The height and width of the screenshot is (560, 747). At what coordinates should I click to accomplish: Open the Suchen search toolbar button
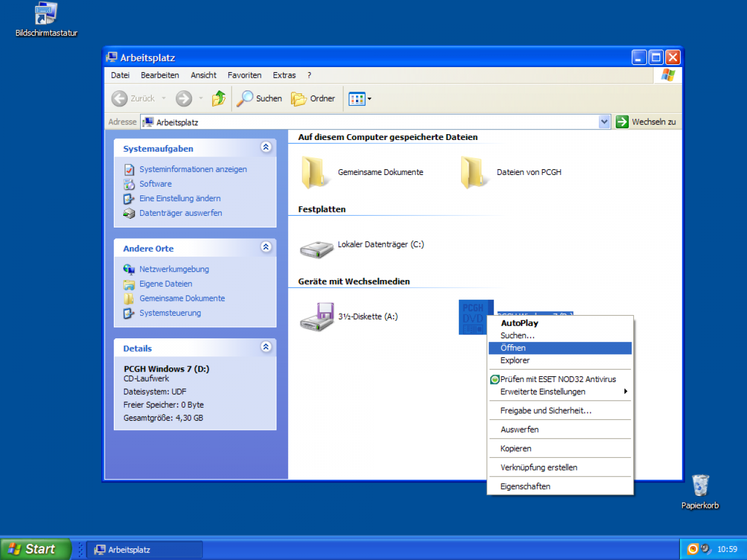click(x=259, y=99)
